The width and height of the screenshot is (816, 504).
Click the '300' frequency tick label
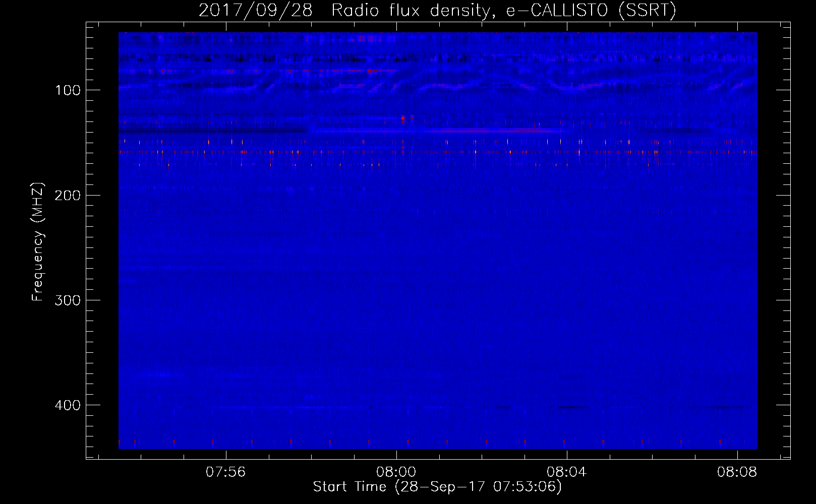tap(68, 300)
